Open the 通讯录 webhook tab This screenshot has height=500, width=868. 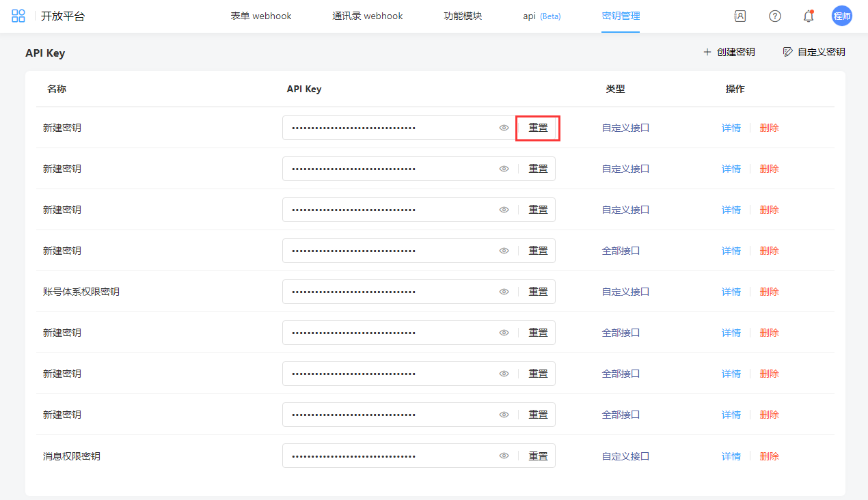367,16
